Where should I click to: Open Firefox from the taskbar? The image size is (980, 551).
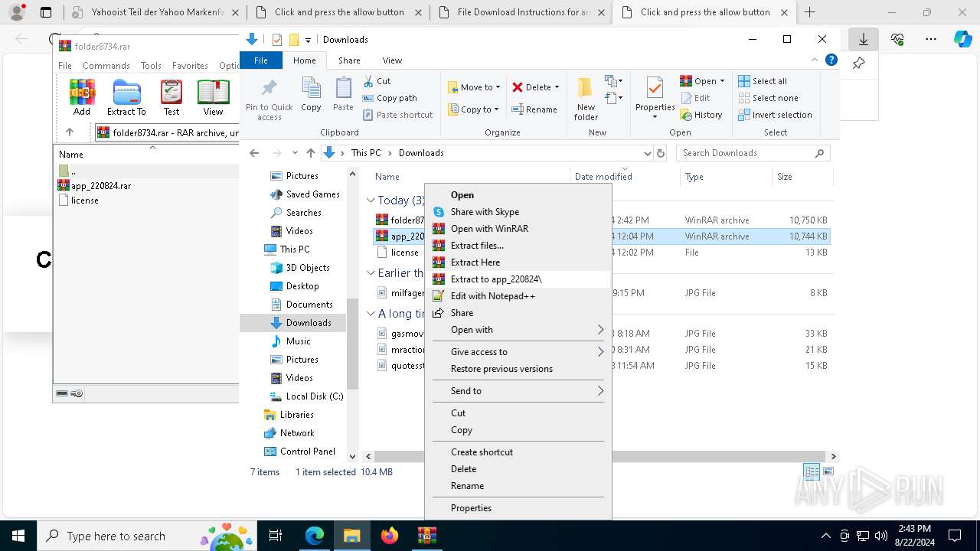click(390, 536)
